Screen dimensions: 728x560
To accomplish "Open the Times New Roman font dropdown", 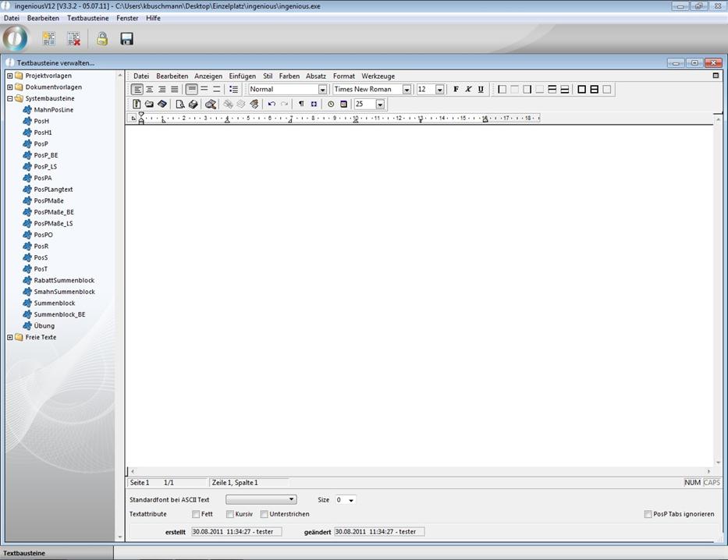I will (407, 90).
